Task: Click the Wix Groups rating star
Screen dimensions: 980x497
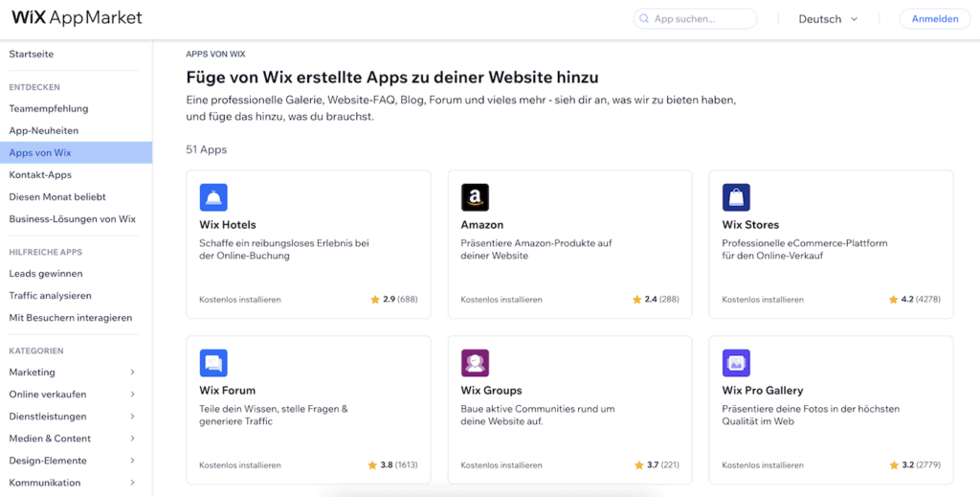Action: 638,465
